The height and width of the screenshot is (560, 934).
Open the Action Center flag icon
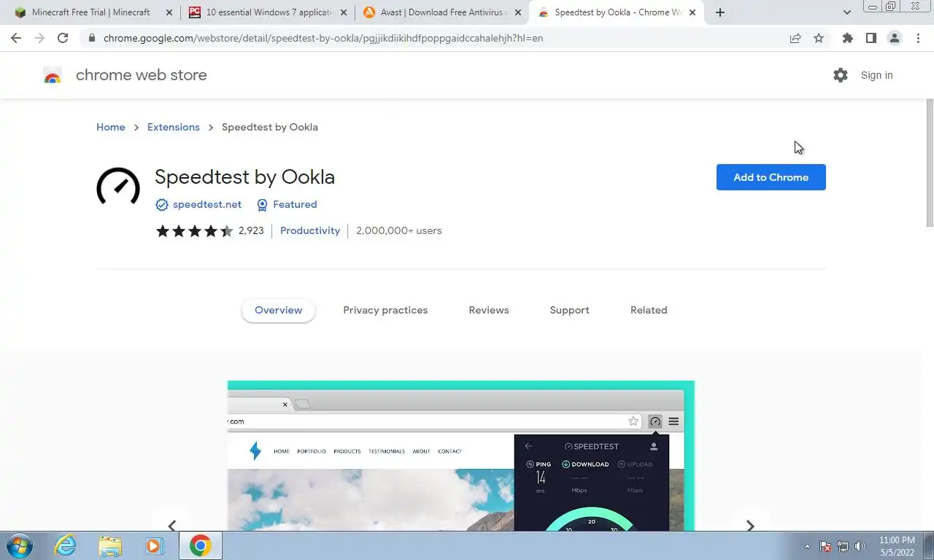825,546
